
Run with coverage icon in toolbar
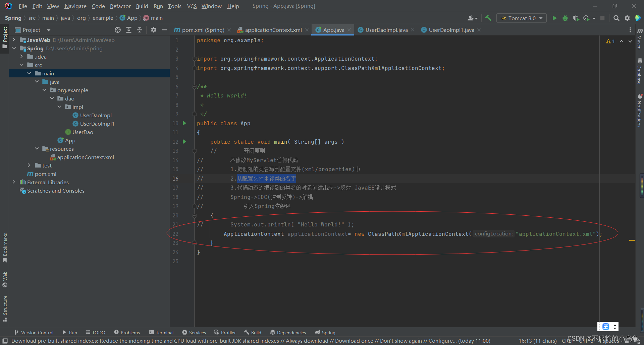[576, 18]
